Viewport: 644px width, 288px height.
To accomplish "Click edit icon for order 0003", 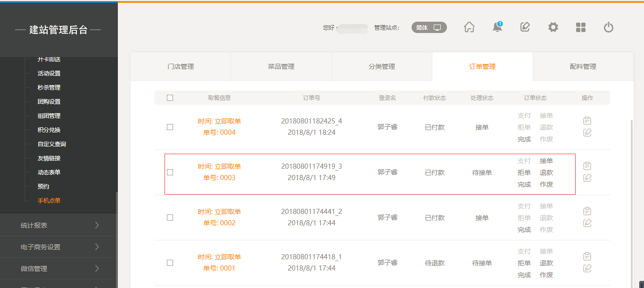I will pos(587,178).
